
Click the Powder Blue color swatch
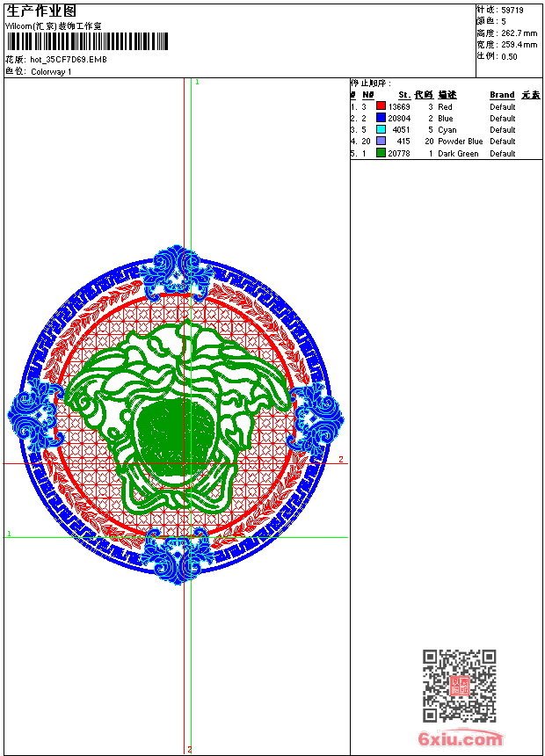click(x=381, y=141)
